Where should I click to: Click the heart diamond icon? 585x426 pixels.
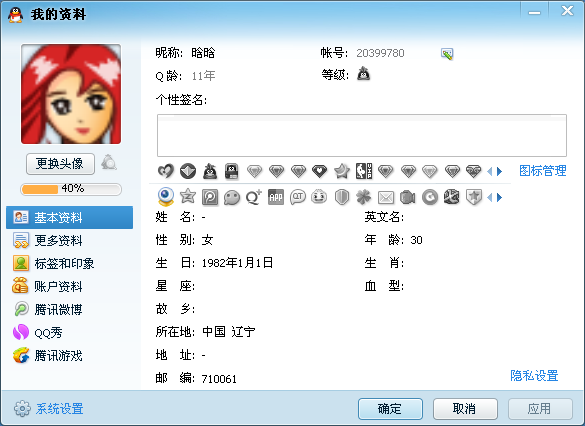coord(319,171)
